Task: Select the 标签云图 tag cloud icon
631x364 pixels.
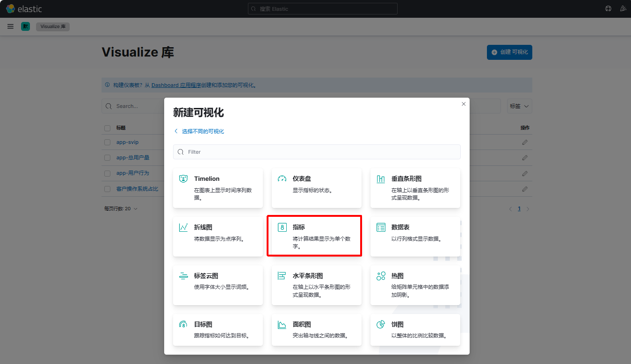Action: click(x=183, y=276)
